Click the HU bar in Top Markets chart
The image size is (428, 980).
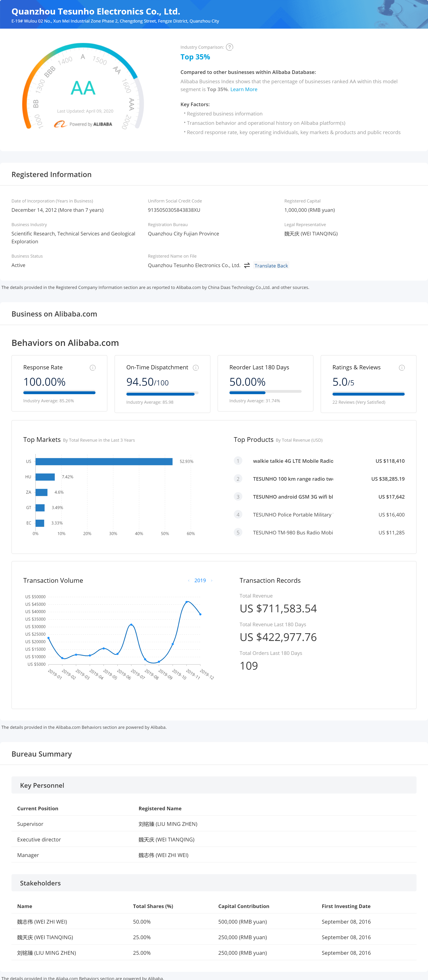point(45,477)
